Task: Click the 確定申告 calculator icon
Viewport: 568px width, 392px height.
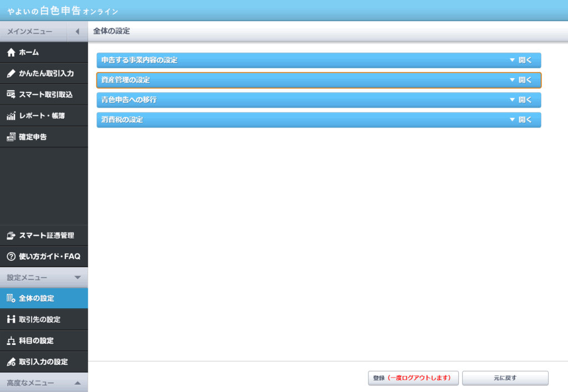Action: click(x=11, y=137)
